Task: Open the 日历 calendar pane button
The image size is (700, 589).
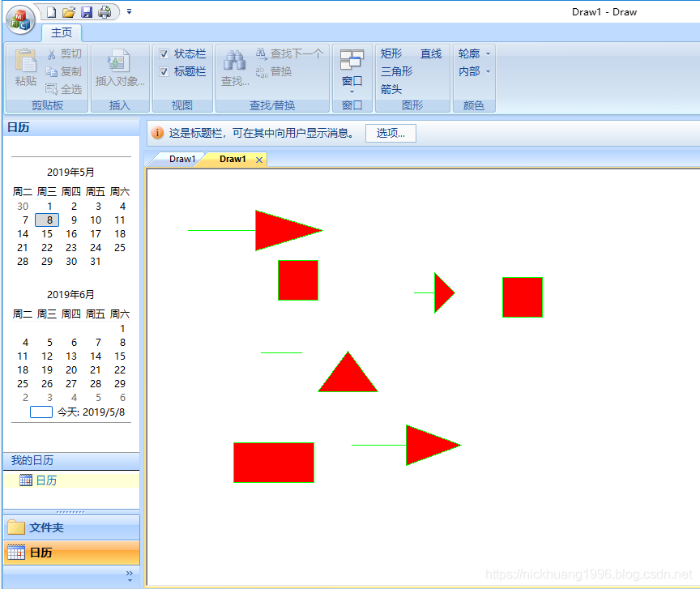Action: [71, 553]
